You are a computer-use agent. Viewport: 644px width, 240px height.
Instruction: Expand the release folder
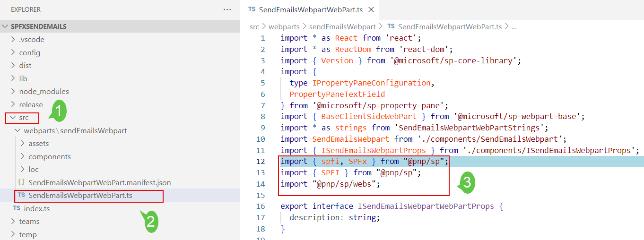[13, 104]
